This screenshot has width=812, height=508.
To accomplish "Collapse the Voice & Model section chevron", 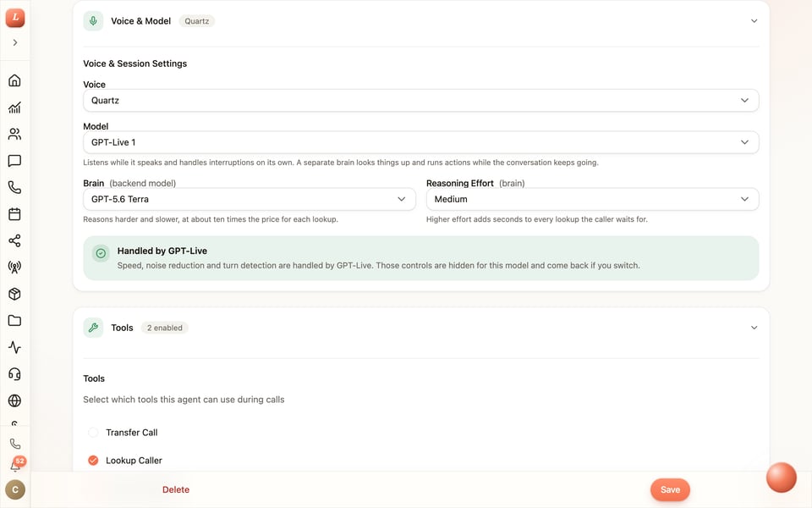I will (x=754, y=21).
